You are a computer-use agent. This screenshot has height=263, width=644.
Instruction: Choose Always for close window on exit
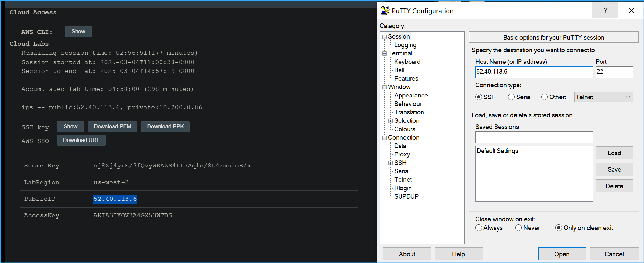click(479, 228)
